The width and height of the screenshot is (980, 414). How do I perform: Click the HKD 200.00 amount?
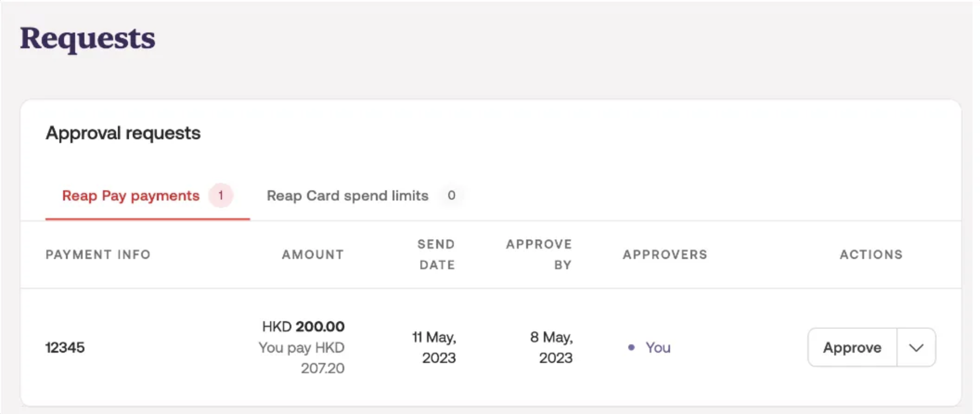tap(303, 327)
